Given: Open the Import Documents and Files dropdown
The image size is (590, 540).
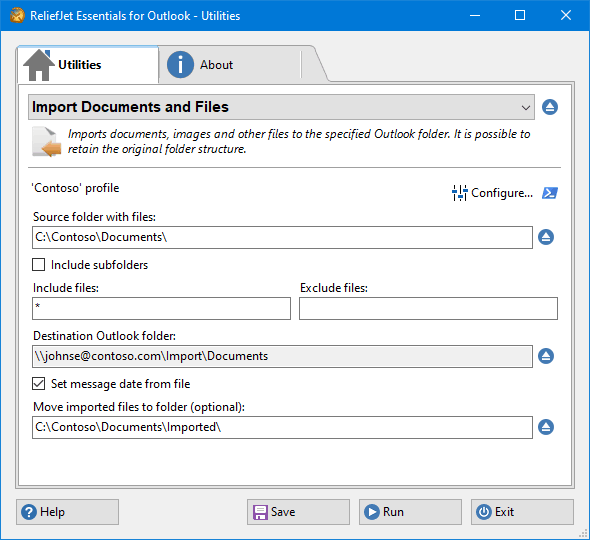Looking at the screenshot, I should (281, 107).
